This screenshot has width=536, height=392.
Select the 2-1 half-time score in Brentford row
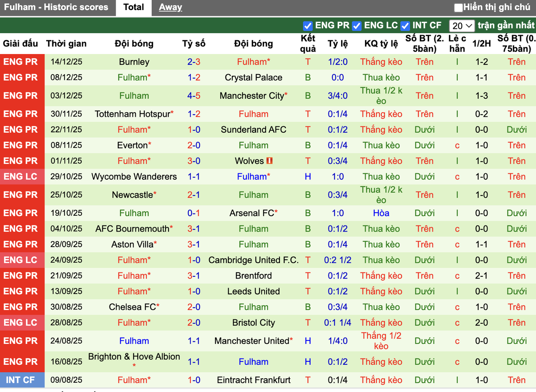click(x=482, y=276)
